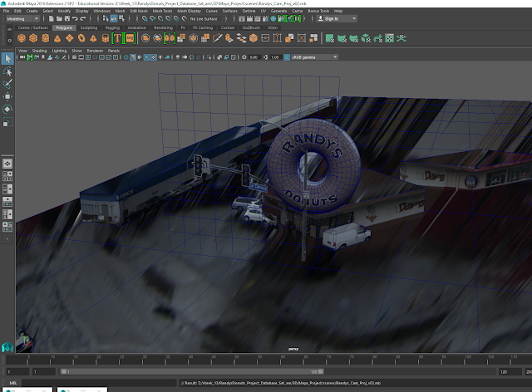Open the File menu

6,11
